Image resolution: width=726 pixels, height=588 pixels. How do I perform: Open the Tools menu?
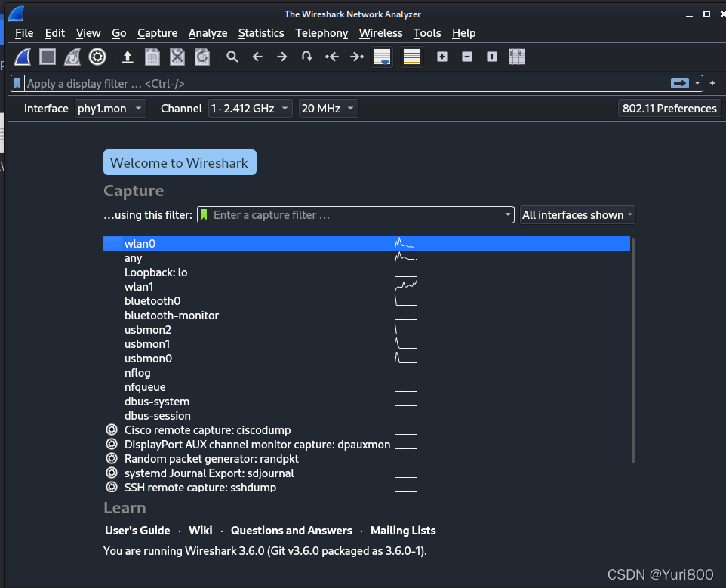(427, 33)
